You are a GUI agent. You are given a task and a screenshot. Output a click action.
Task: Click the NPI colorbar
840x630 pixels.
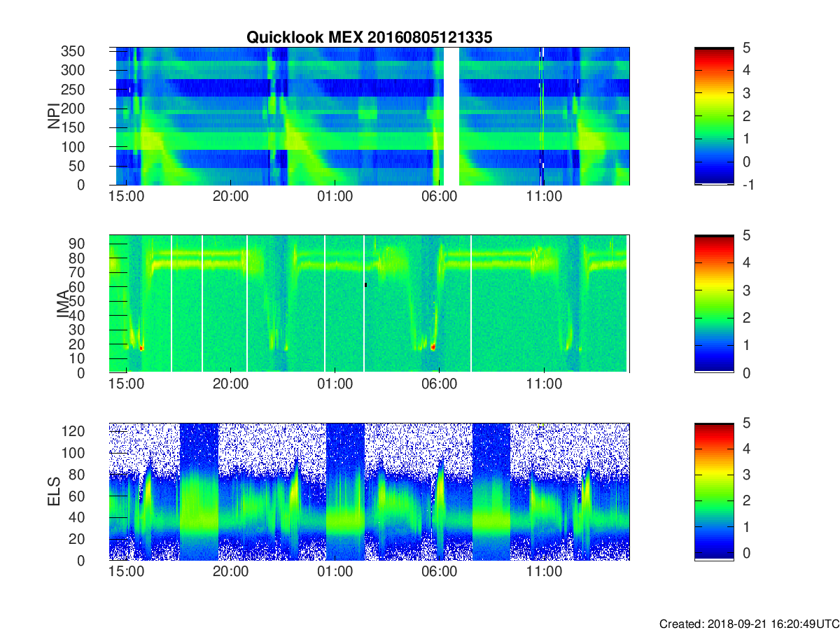click(x=714, y=116)
